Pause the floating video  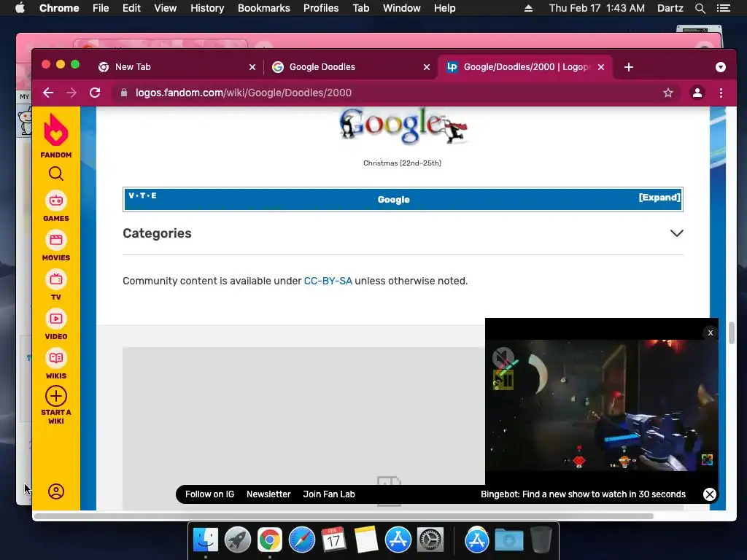click(x=503, y=381)
